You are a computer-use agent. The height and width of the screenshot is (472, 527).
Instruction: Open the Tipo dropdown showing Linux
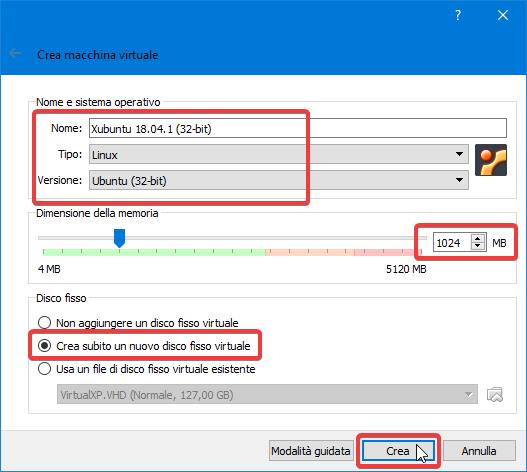point(279,154)
